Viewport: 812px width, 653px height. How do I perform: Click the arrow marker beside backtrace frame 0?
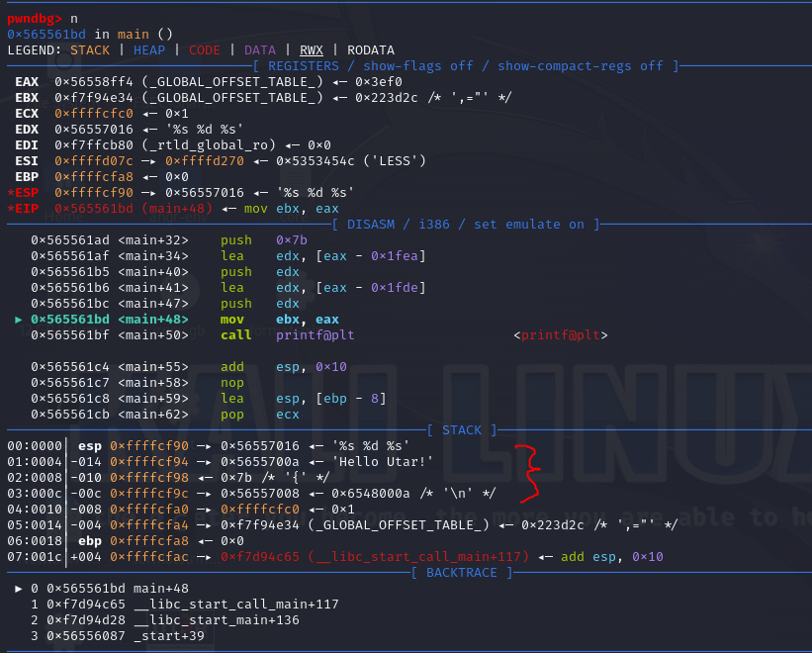coord(19,589)
